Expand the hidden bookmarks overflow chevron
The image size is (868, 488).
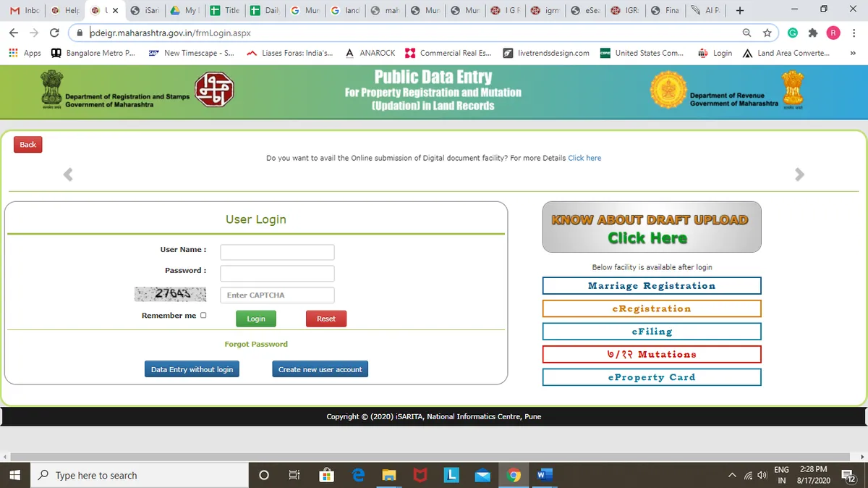coord(853,53)
